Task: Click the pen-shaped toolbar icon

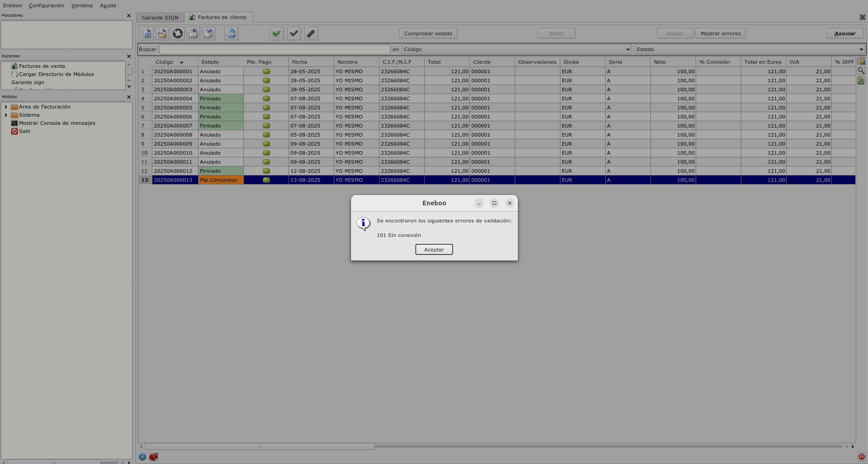Action: (x=311, y=33)
